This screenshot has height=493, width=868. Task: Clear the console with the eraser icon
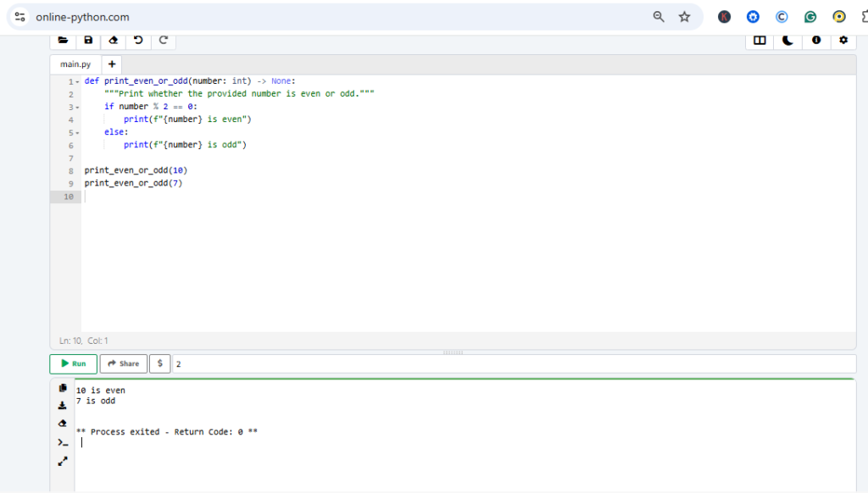click(63, 424)
